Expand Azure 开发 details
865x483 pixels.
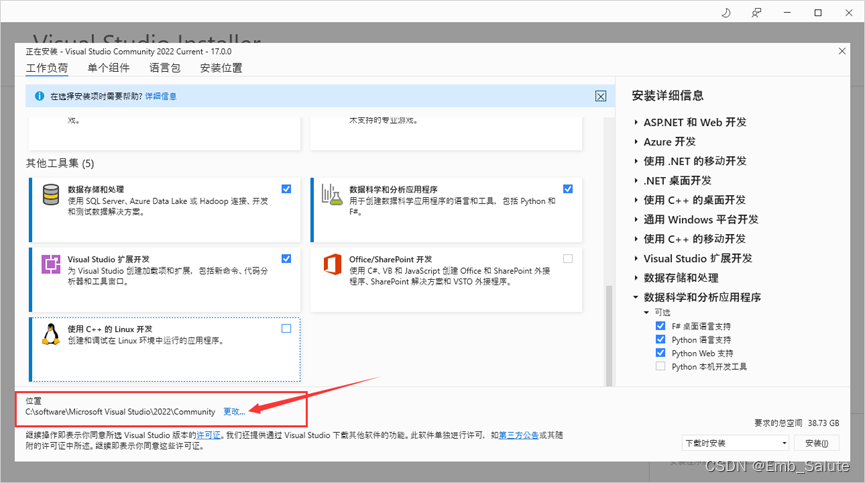click(636, 142)
